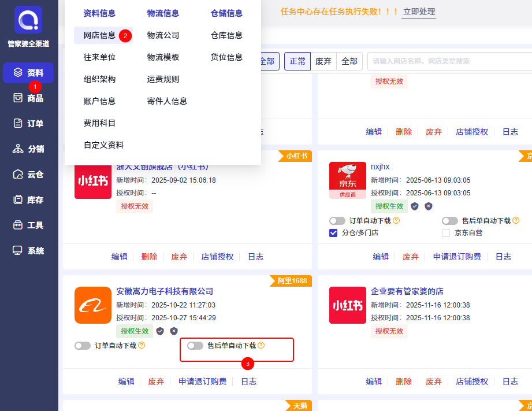
Task: Click help icon beside 安徽嵩力 订单自动下载
Action: 142,345
